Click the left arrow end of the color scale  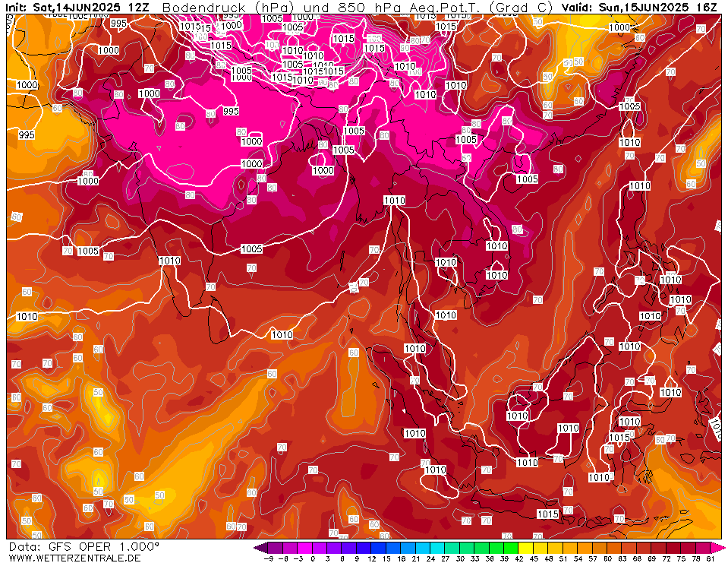(260, 547)
